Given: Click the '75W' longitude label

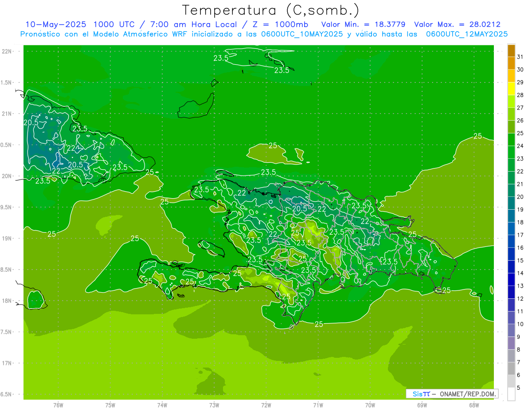Looking at the screenshot, I should click(110, 405).
